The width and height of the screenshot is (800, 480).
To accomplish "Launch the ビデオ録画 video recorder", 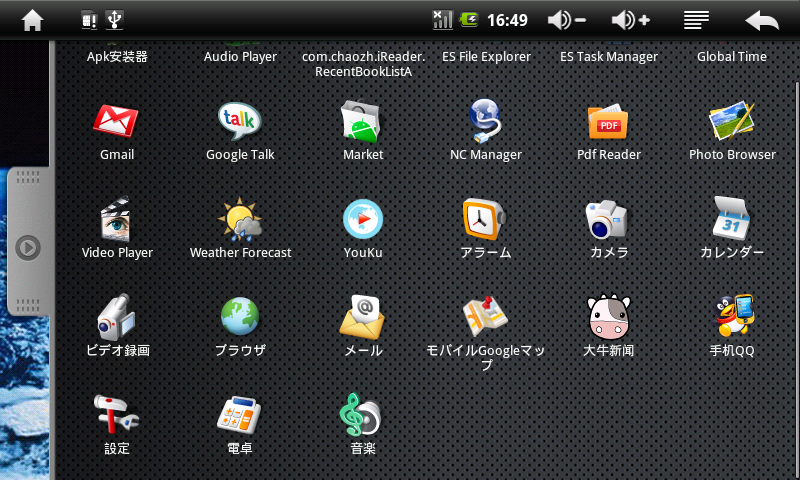I will click(x=116, y=317).
